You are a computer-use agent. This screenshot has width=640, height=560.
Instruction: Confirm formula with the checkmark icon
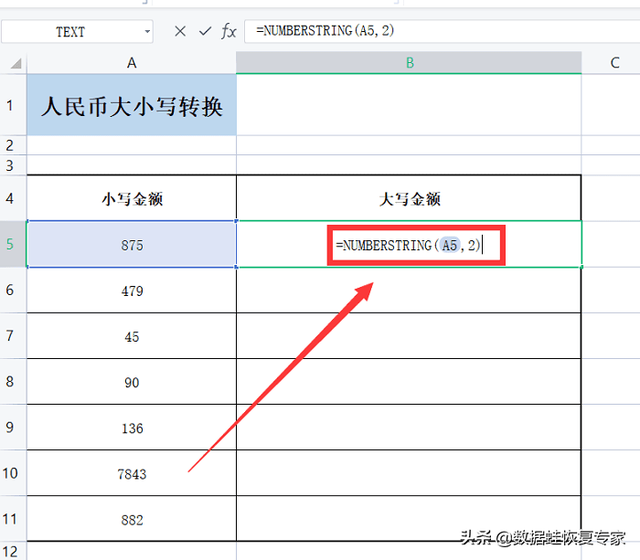click(205, 31)
